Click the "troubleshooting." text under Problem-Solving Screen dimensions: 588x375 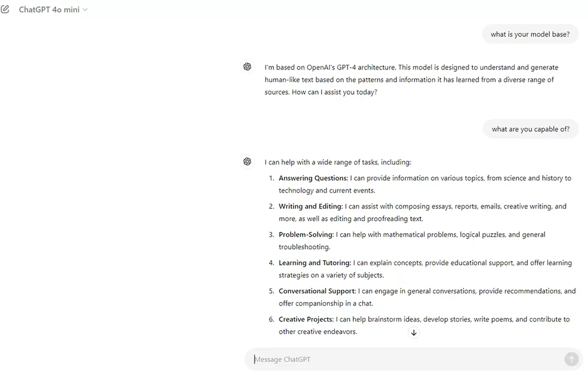tap(305, 247)
